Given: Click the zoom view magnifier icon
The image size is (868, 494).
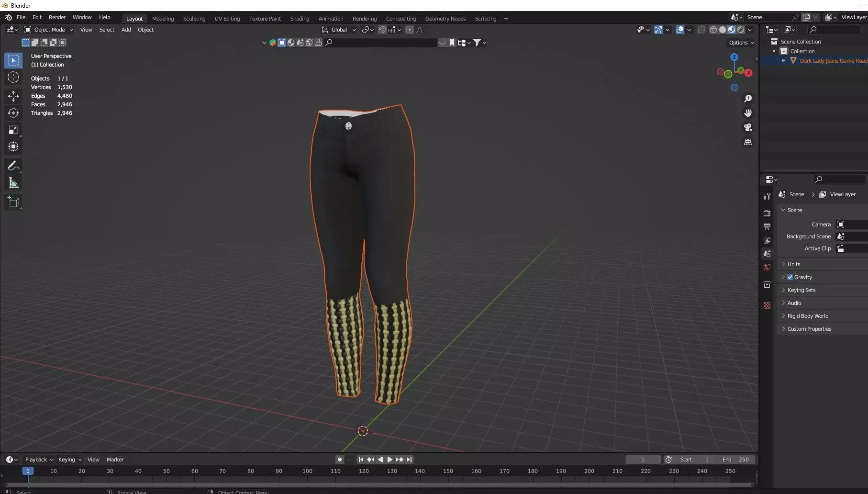Looking at the screenshot, I should click(x=748, y=99).
